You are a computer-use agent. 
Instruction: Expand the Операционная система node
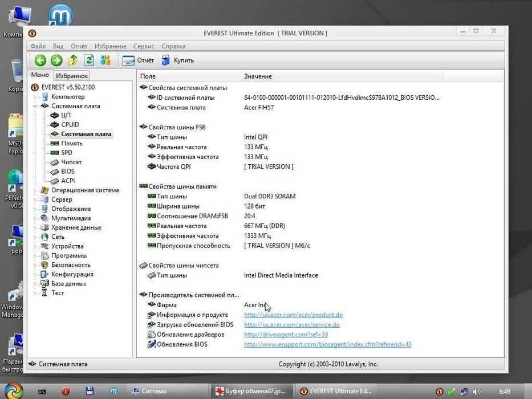[35, 190]
